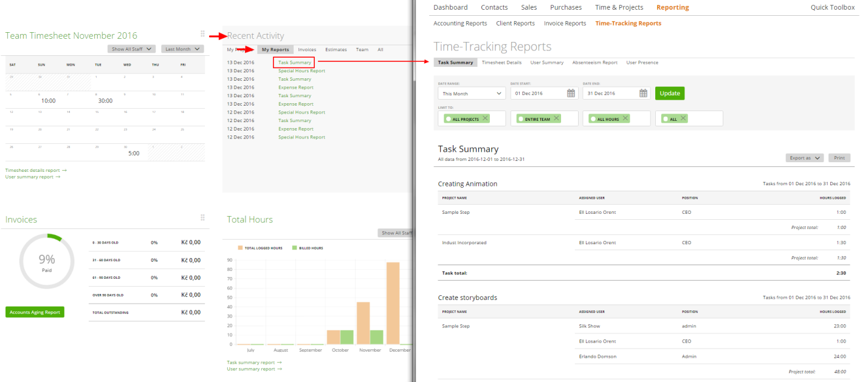Viewport: 868px width, 382px height.
Task: Go to Accounting Reports
Action: [x=460, y=23]
